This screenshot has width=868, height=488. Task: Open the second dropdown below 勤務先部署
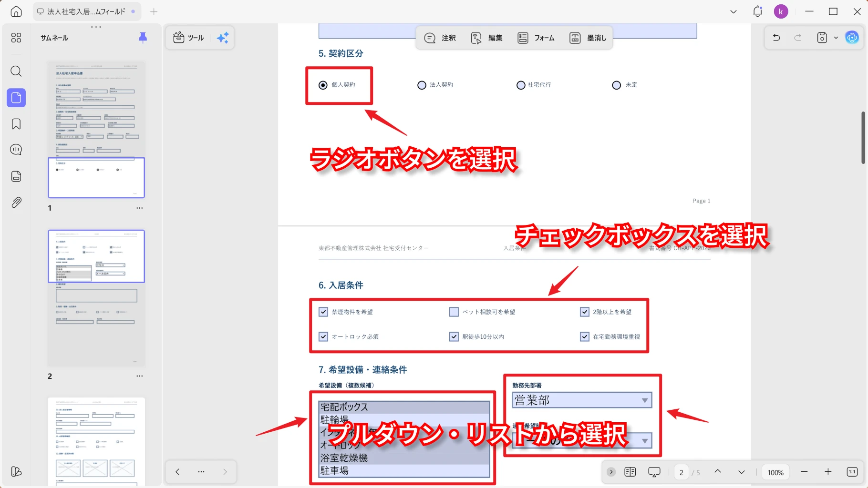[582, 440]
